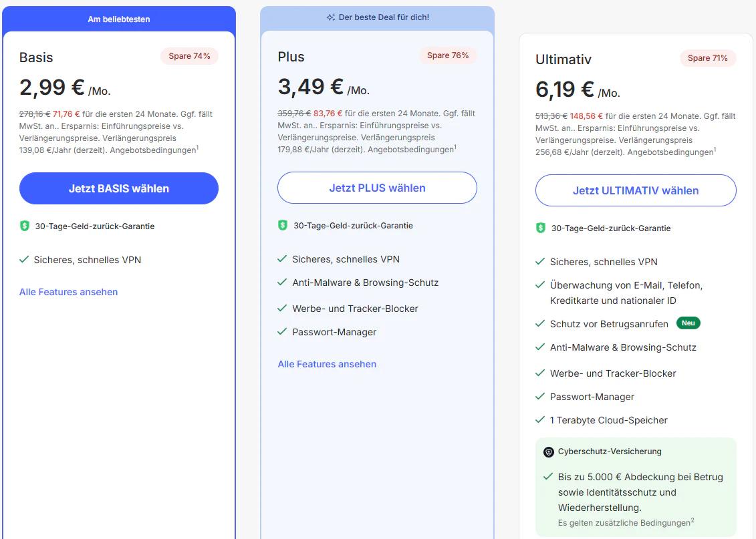Click the sparkle icon beside 'Der beste Deal'
Viewport: 756px width, 539px height.
330,17
